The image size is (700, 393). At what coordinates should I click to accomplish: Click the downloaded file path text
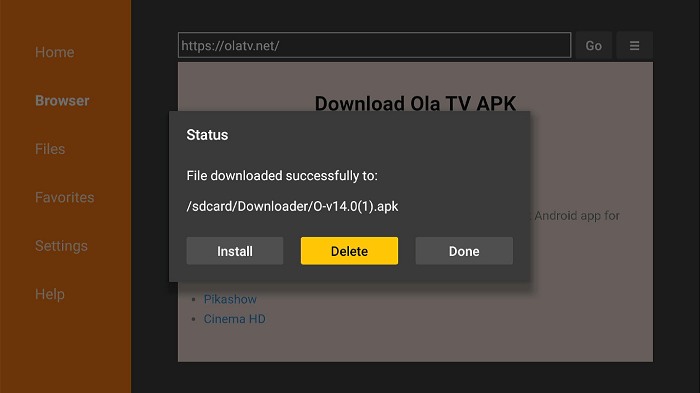[x=292, y=206]
